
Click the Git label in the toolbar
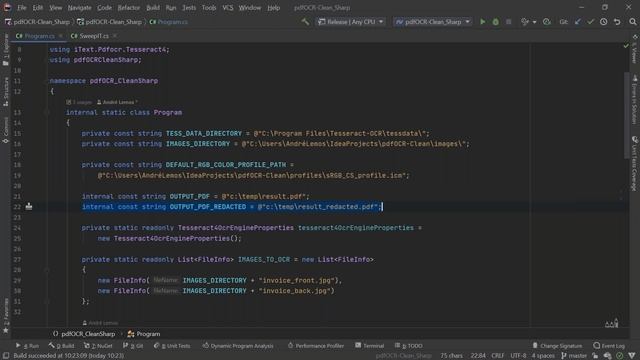click(563, 22)
